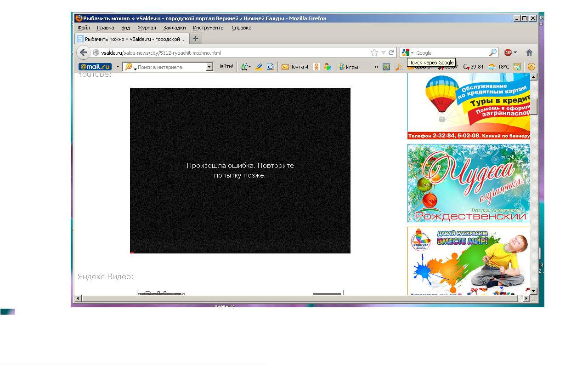Open the Почта mail button
The height and width of the screenshot is (368, 588).
pos(295,67)
